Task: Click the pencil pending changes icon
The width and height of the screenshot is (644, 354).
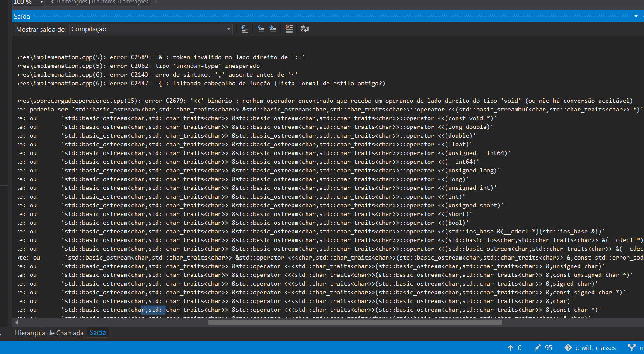Action: 538,347
